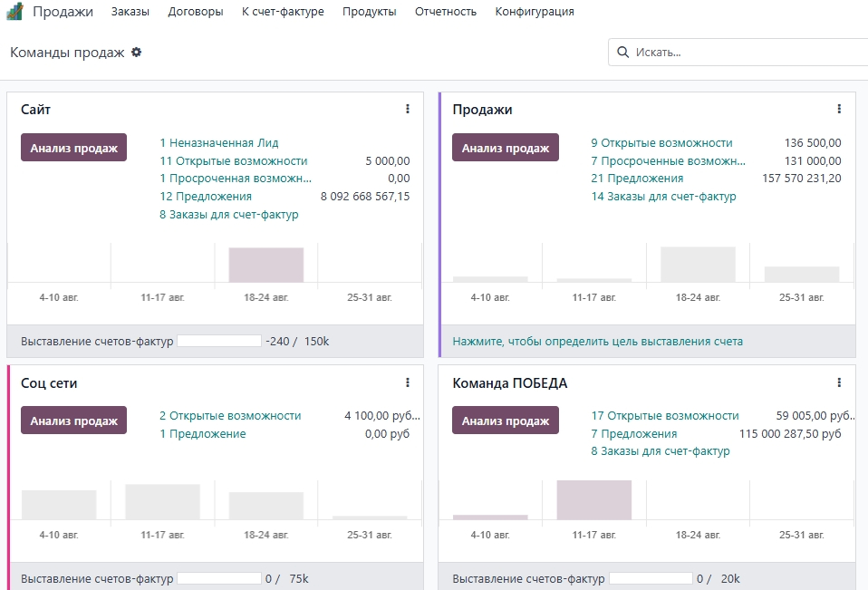The image size is (868, 590).
Task: Click the invoicing progress bar in Сайт card
Action: pyautogui.click(x=218, y=342)
